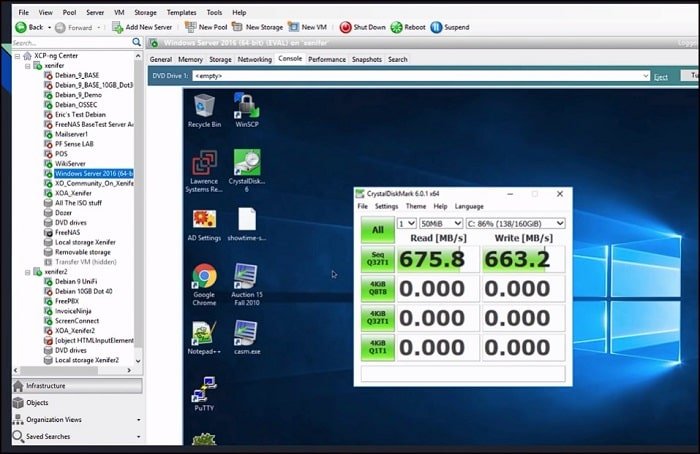Collapse the xenifer2 server node
700x454 pixels.
28,272
